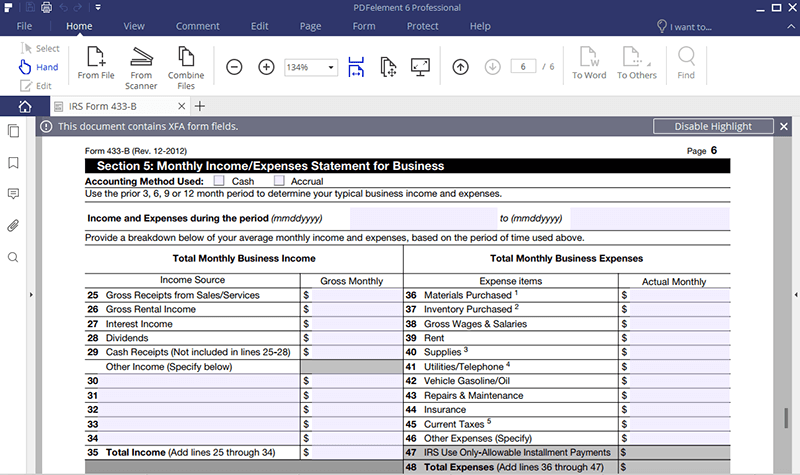Image resolution: width=800 pixels, height=475 pixels.
Task: Click the vertical scrollbar thumb
Action: click(x=786, y=418)
